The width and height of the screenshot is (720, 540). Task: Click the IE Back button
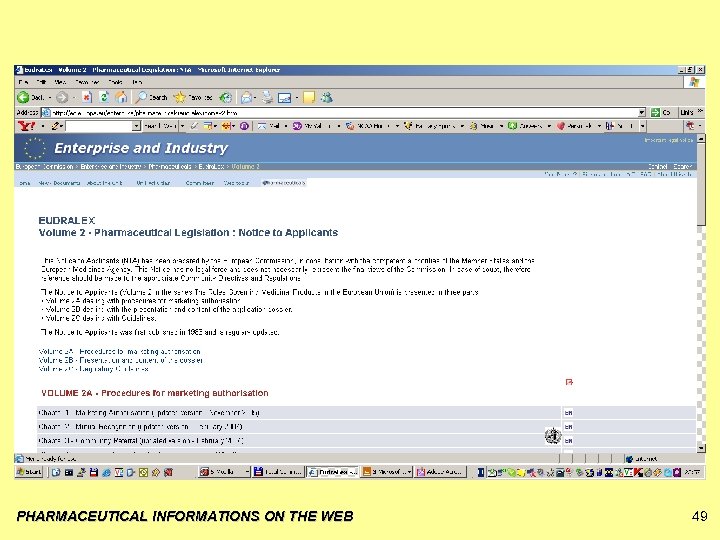pos(30,97)
